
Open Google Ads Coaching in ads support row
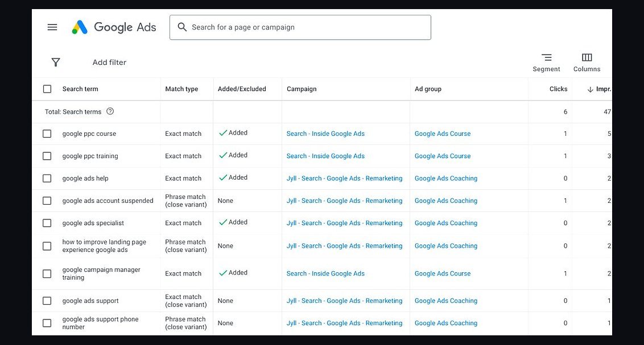point(446,301)
